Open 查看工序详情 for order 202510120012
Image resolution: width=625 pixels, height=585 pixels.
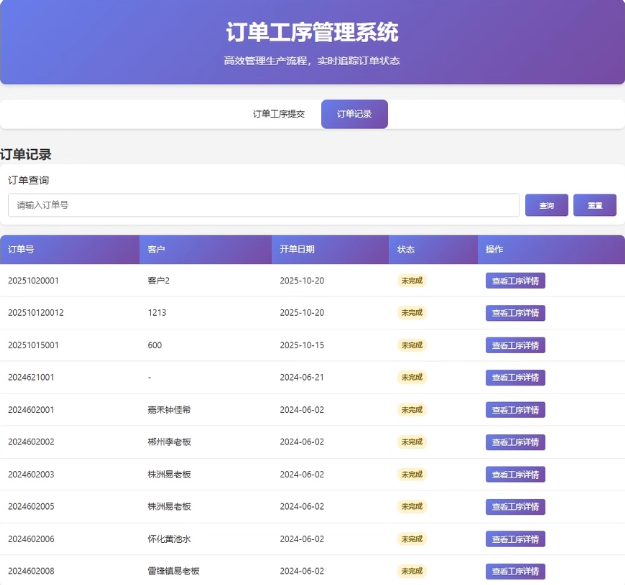(x=515, y=313)
